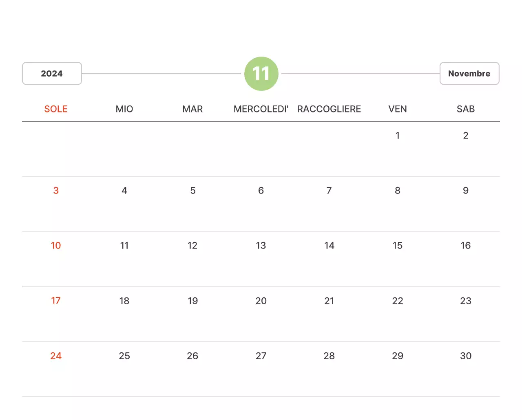Select date 20 in the grid

tap(261, 301)
